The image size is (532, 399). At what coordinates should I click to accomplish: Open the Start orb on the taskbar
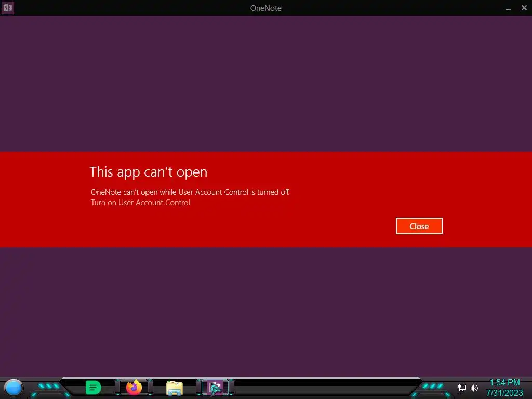point(14,388)
